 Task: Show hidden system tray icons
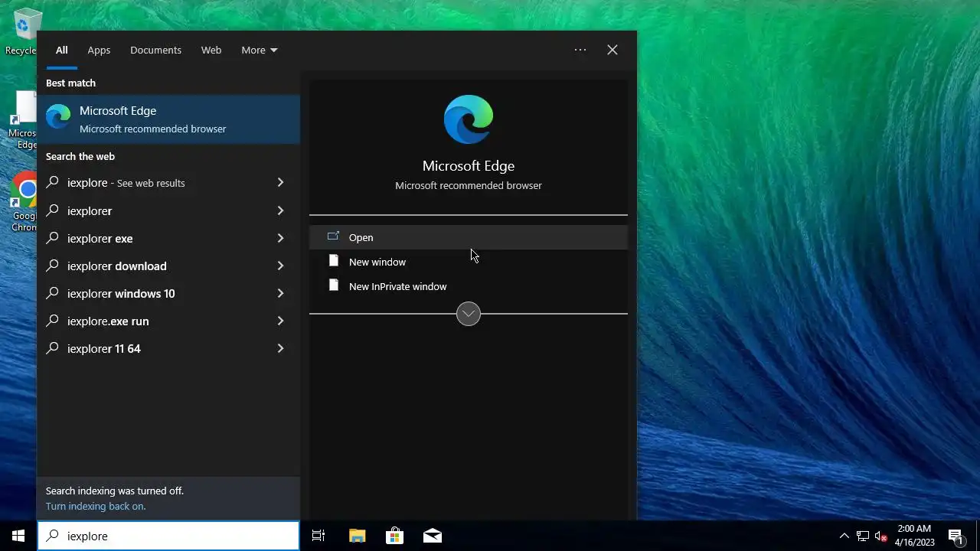tap(844, 536)
